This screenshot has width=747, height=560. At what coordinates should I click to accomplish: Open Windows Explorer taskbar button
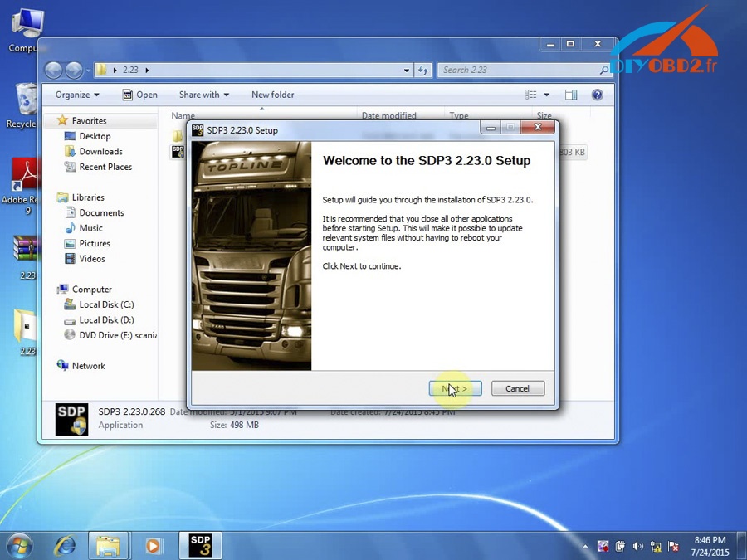tap(108, 546)
